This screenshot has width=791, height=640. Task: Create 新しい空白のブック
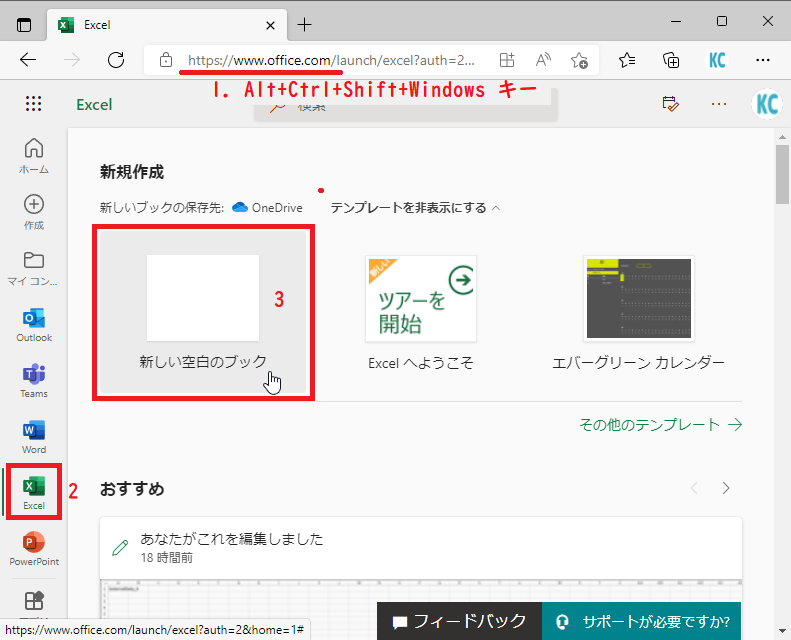coord(203,312)
